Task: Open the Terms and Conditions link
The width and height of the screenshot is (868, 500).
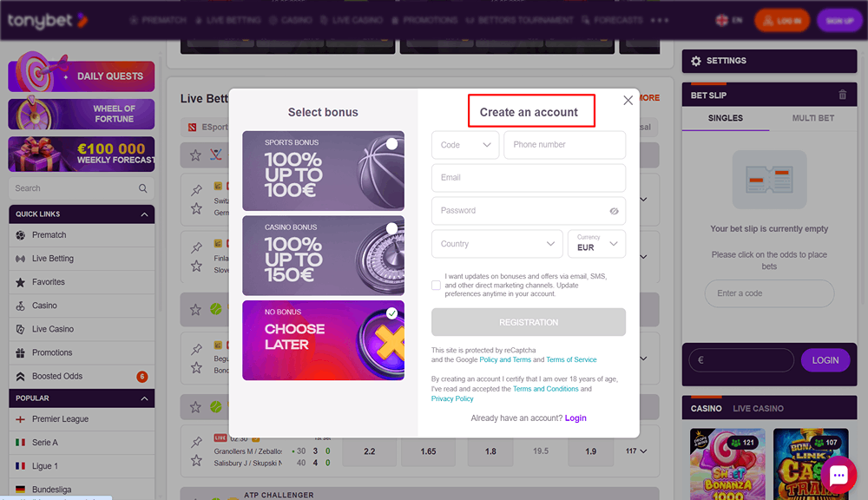Action: (545, 389)
